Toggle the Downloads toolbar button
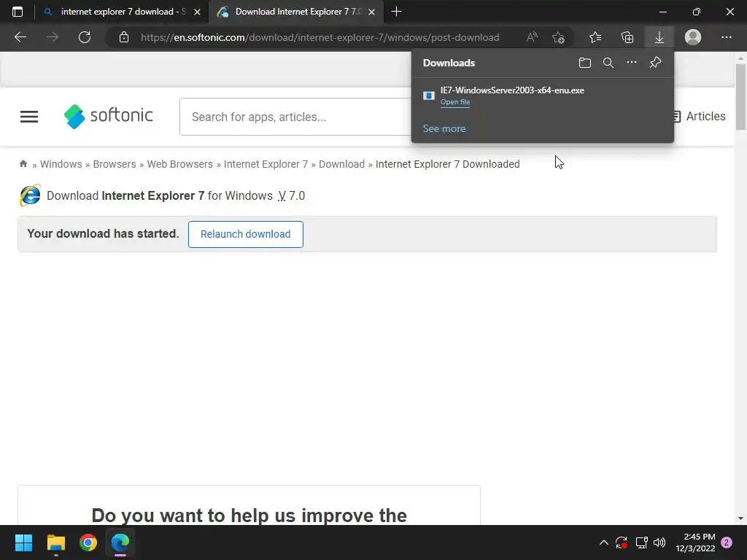Viewport: 747px width, 560px height. point(659,37)
